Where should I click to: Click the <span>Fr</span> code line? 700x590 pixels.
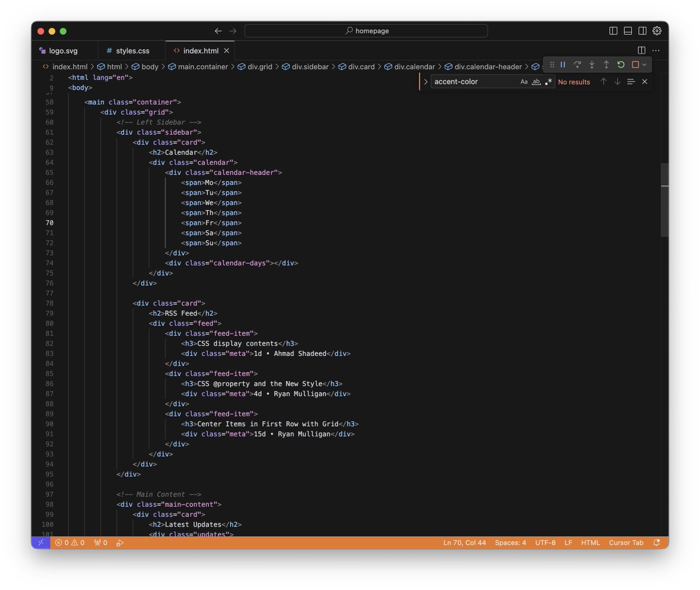click(211, 223)
